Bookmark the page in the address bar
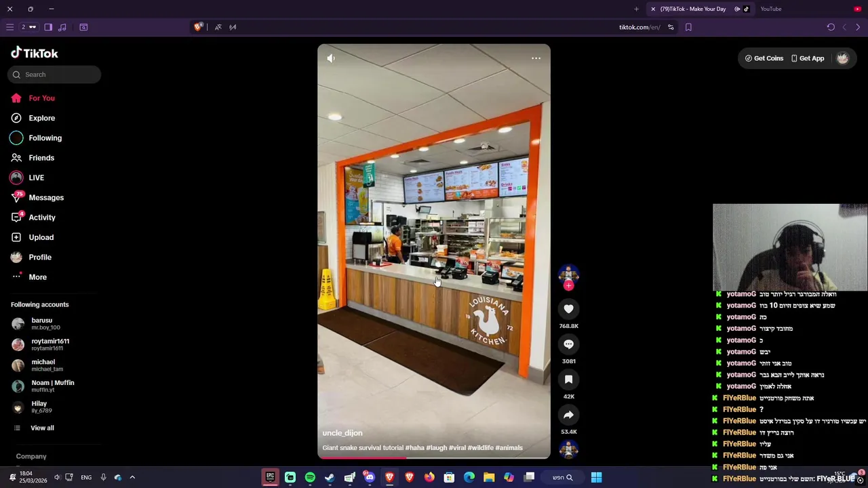This screenshot has height=488, width=868. 688,27
